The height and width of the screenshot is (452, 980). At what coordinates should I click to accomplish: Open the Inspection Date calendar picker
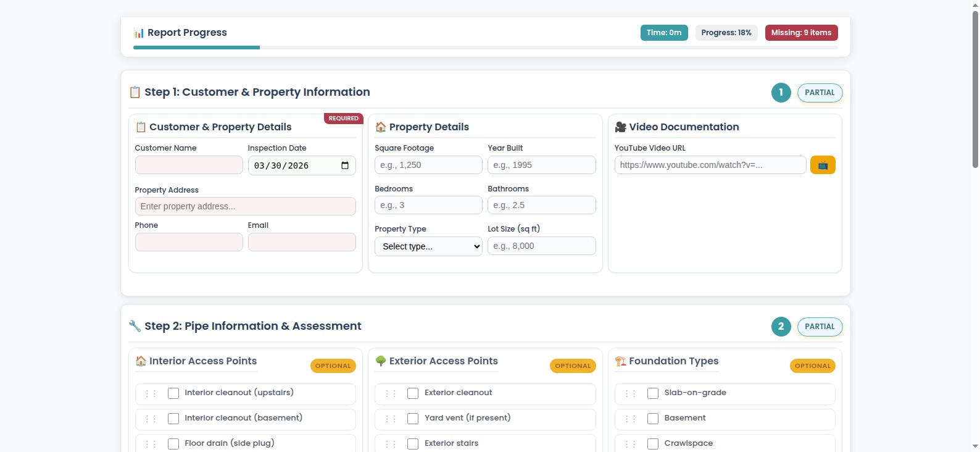tap(344, 165)
